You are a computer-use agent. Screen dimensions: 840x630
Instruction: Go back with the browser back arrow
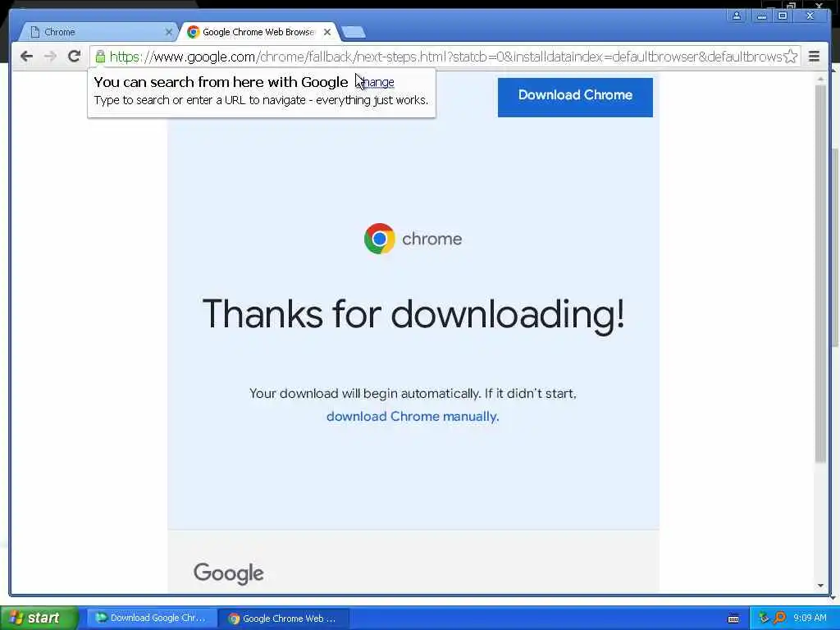[26, 57]
